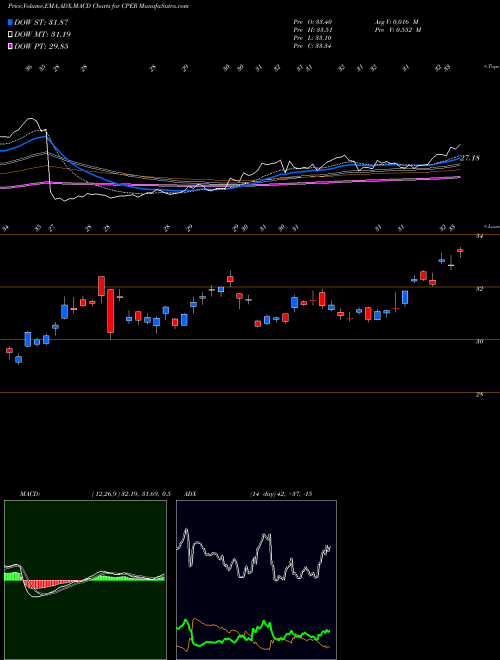Click the blue DOW ST legend swatch
Viewport: 500px width, 660px height.
pyautogui.click(x=10, y=22)
